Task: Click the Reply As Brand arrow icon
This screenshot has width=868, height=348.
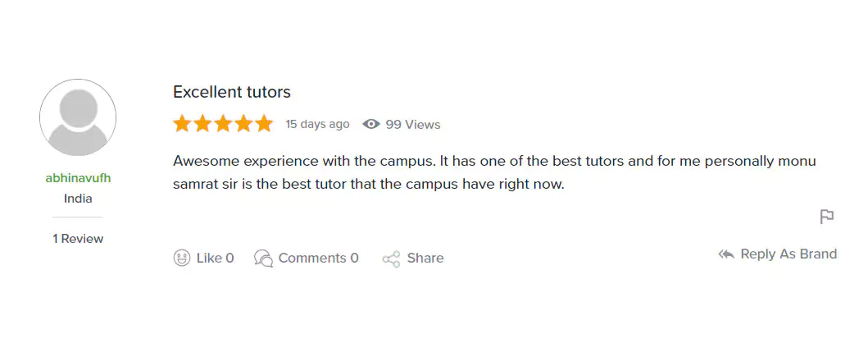Action: [x=726, y=254]
